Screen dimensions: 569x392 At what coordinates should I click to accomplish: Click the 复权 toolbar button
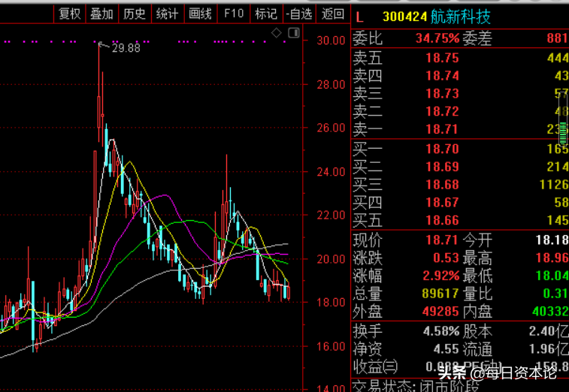tap(70, 14)
